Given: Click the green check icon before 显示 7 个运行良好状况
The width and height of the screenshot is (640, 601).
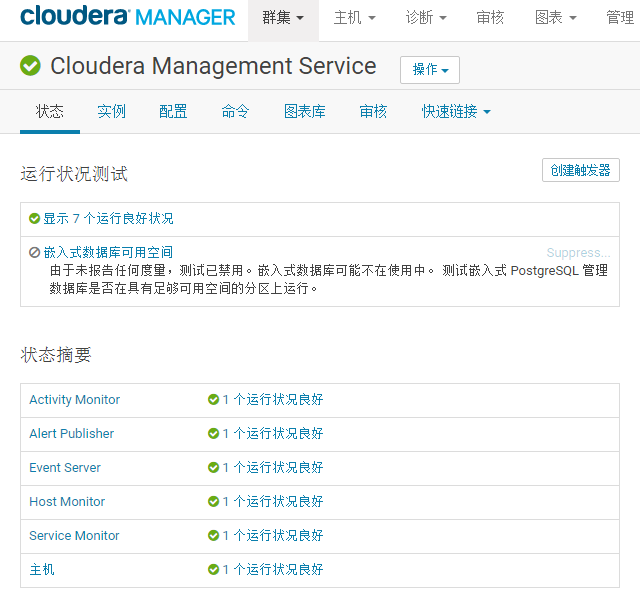Looking at the screenshot, I should point(34,218).
